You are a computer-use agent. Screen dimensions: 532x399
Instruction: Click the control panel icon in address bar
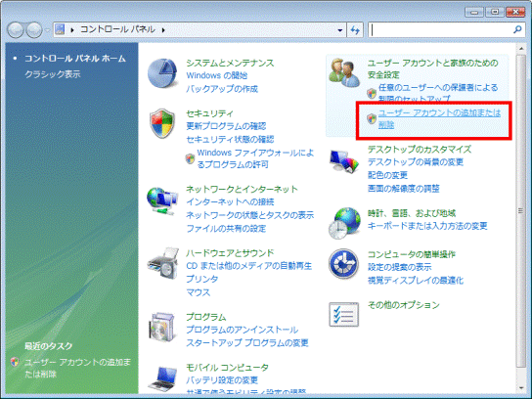(x=60, y=29)
